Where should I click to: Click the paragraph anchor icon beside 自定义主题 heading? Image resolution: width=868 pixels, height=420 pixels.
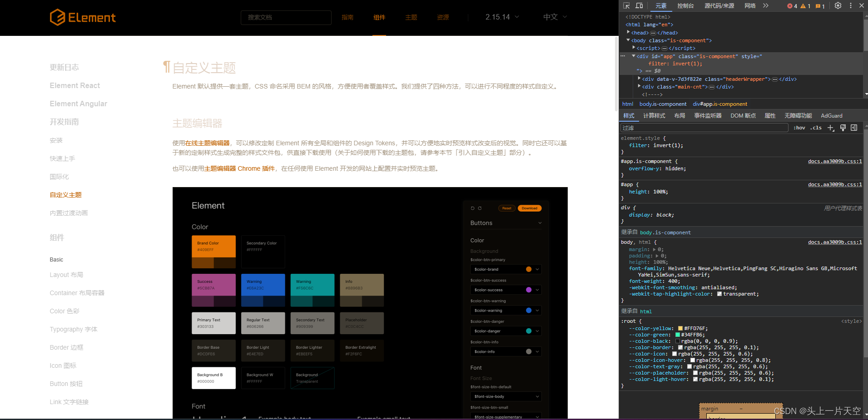[167, 67]
